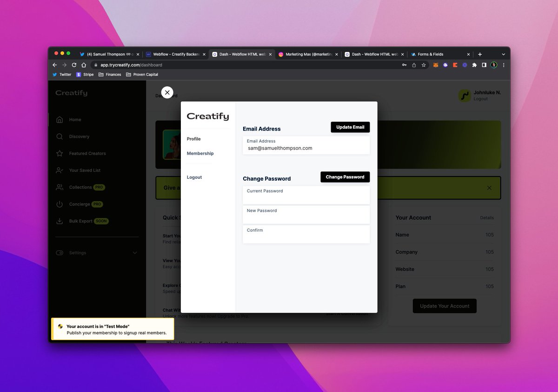
Task: Click the share page icon
Action: point(414,65)
